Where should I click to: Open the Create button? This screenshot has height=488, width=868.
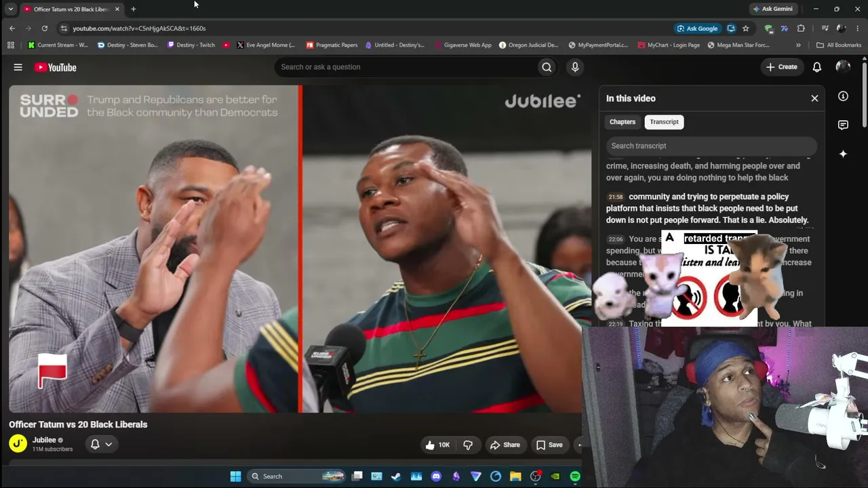[782, 67]
